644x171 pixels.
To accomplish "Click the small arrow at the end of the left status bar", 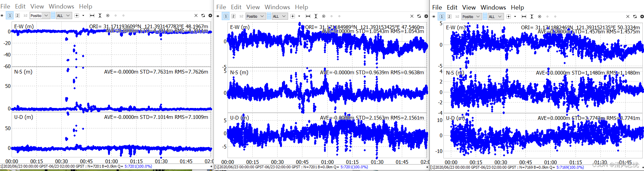I will [211, 167].
